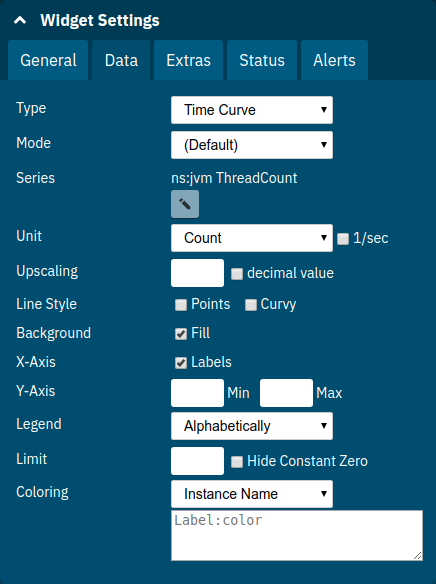Click the Label:color text area
436x584 pixels.
tap(297, 535)
